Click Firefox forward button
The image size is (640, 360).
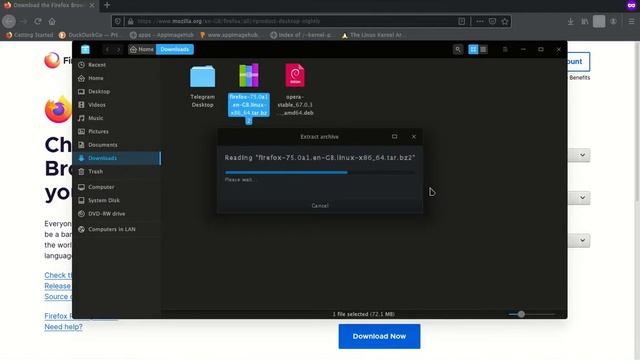pos(24,21)
